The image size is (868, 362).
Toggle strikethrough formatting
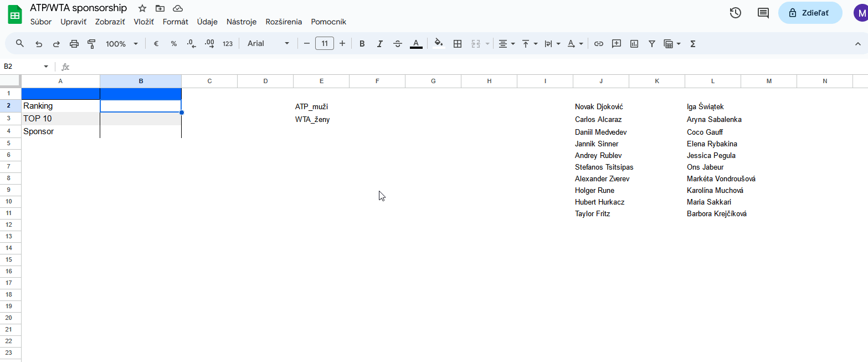398,44
